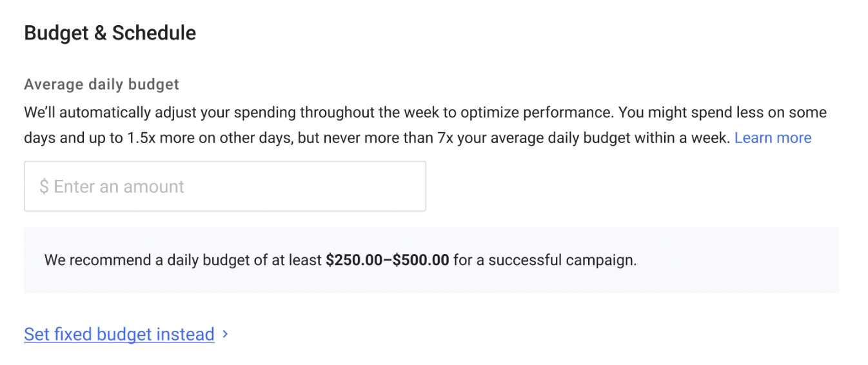This screenshot has width=868, height=365.
Task: Click the Budget & Schedule heading
Action: pyautogui.click(x=110, y=33)
